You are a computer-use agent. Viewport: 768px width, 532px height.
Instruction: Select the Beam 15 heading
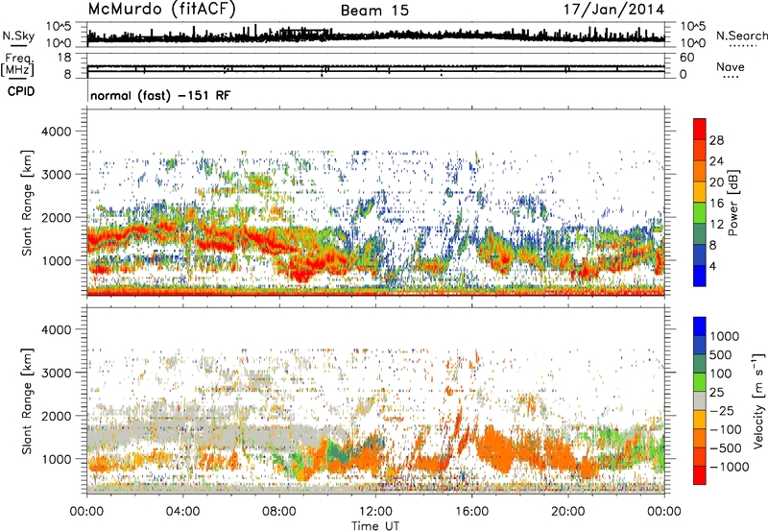[374, 11]
